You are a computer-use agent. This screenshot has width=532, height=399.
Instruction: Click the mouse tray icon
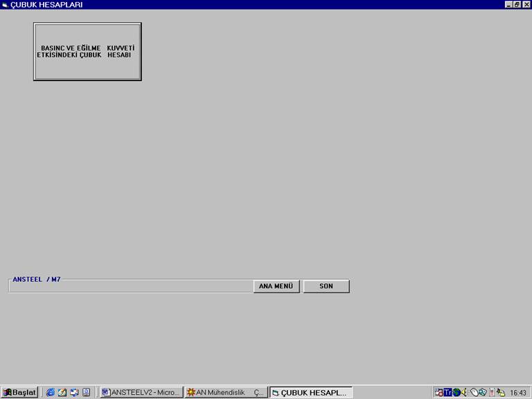coord(475,393)
